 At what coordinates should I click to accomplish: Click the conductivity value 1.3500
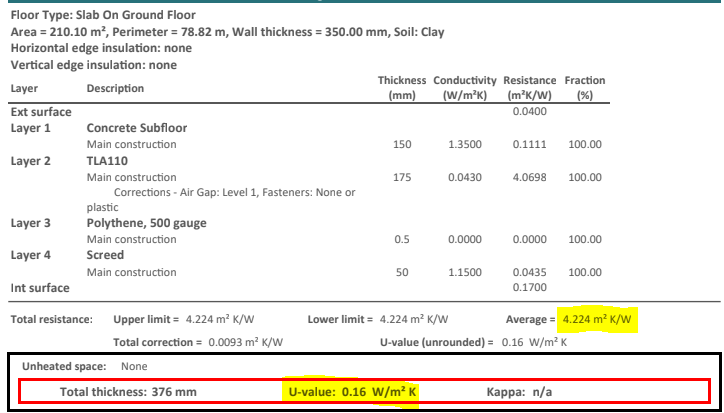pos(465,145)
